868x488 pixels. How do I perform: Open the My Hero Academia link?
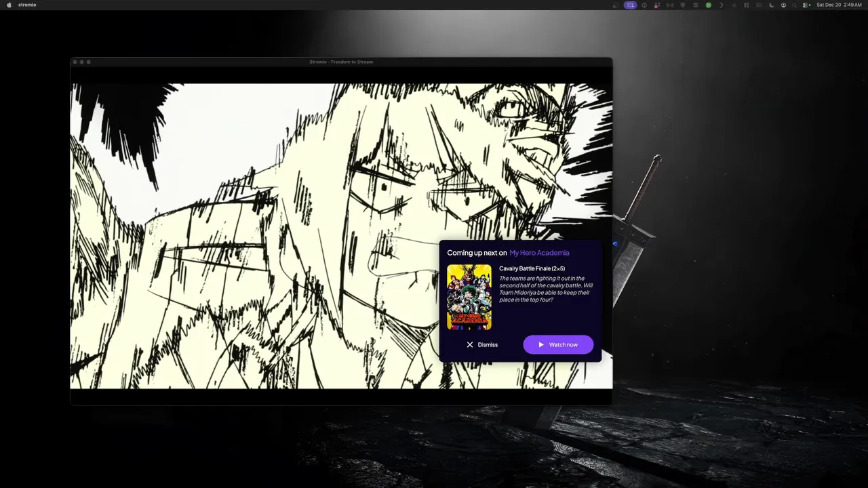539,253
